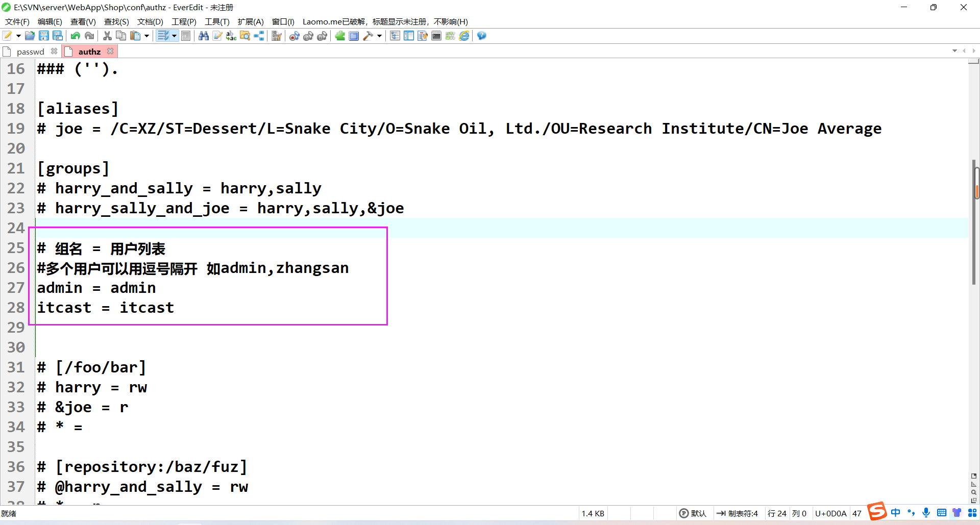Click the 行 24 line indicator
Viewport: 980px width, 525px height.
click(777, 513)
